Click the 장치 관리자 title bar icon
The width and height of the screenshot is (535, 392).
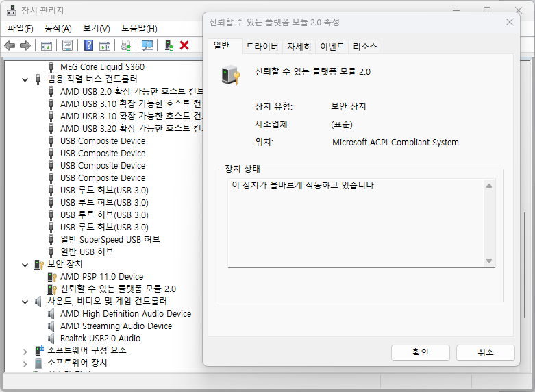pos(11,10)
